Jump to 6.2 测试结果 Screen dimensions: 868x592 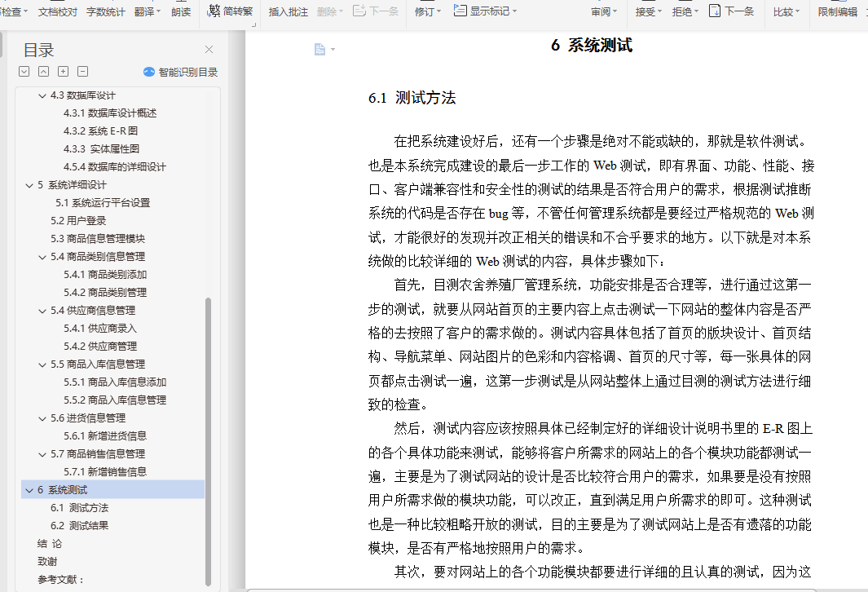pyautogui.click(x=79, y=526)
